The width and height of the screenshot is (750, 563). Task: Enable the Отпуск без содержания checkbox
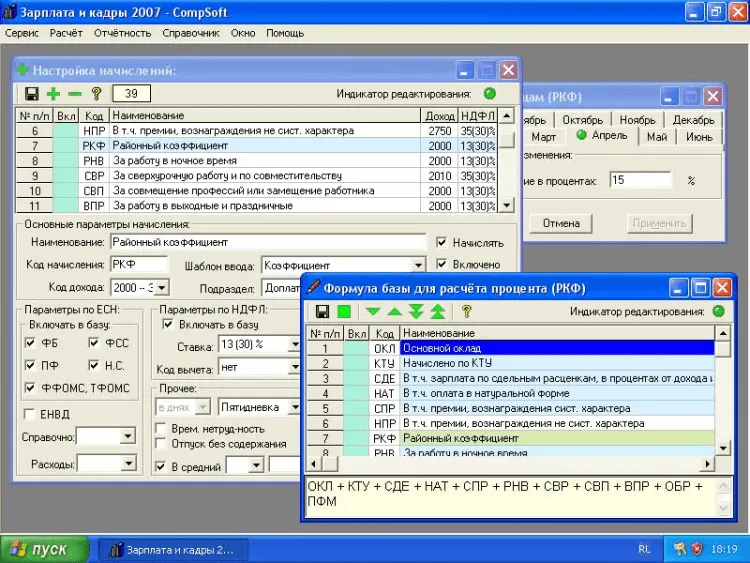[x=162, y=444]
